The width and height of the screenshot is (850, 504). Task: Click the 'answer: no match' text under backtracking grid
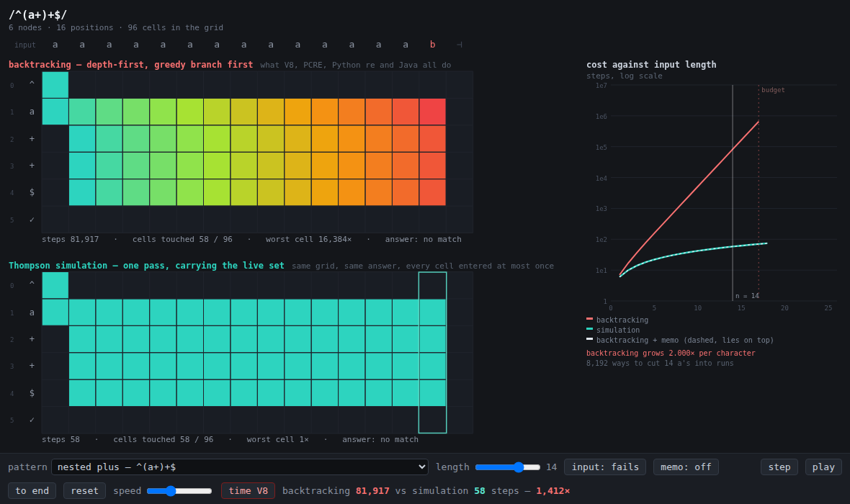[424, 239]
